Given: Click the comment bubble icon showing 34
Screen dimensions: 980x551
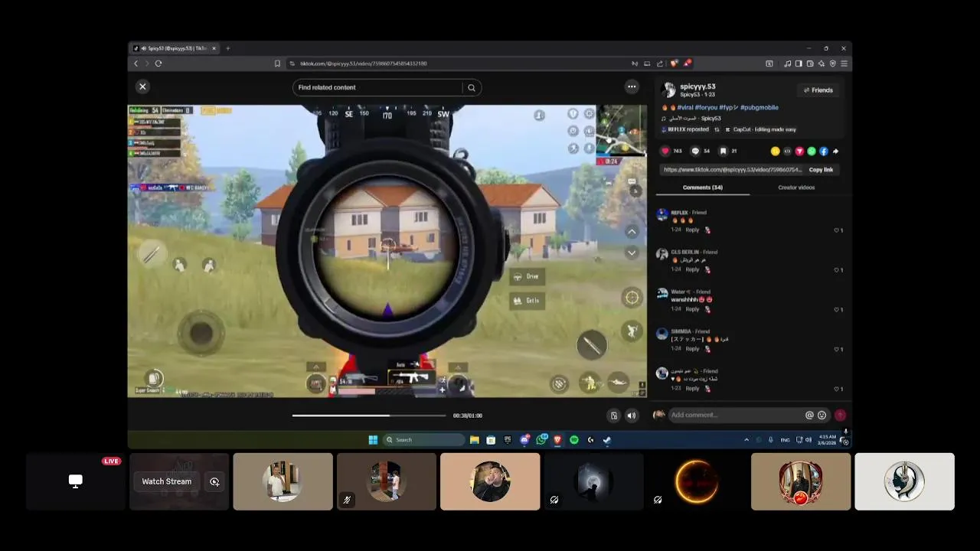Looking at the screenshot, I should [695, 152].
